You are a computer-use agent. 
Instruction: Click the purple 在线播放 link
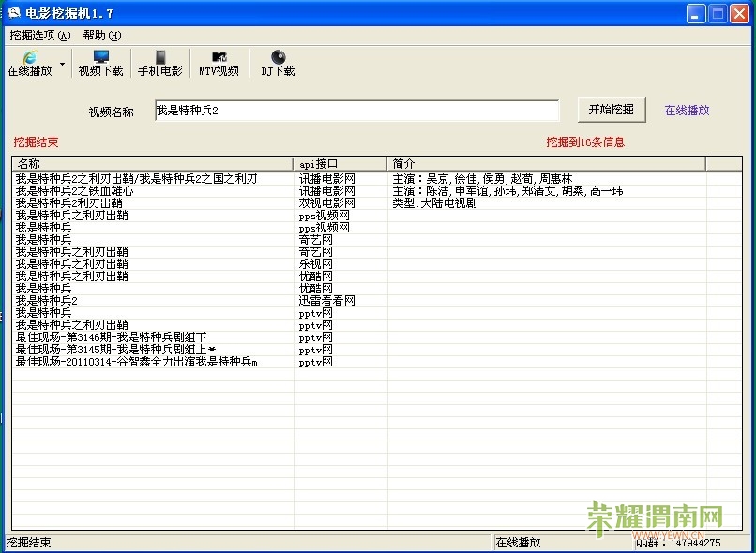(x=687, y=110)
